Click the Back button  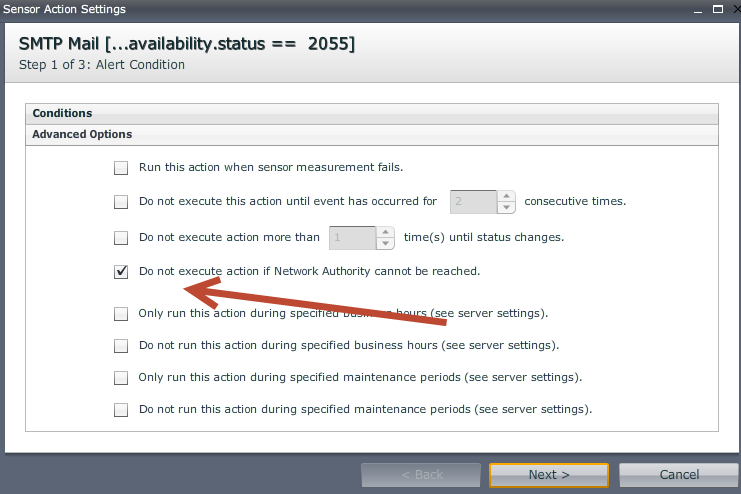click(x=421, y=474)
